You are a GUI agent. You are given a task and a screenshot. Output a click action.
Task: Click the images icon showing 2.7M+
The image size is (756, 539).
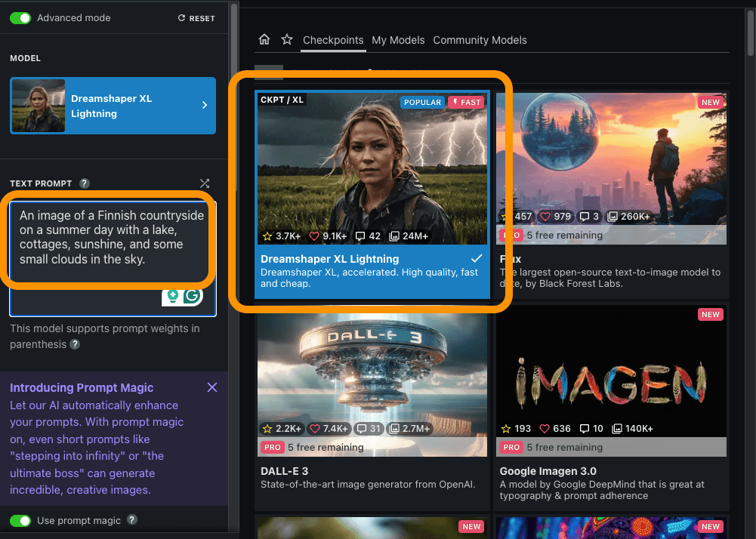pos(394,429)
